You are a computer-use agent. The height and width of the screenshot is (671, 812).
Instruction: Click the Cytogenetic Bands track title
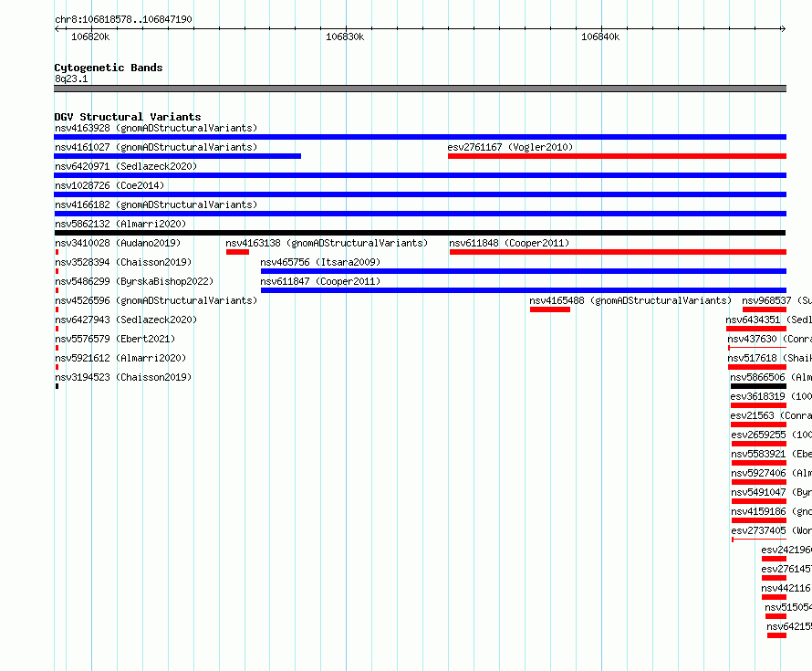pyautogui.click(x=109, y=68)
